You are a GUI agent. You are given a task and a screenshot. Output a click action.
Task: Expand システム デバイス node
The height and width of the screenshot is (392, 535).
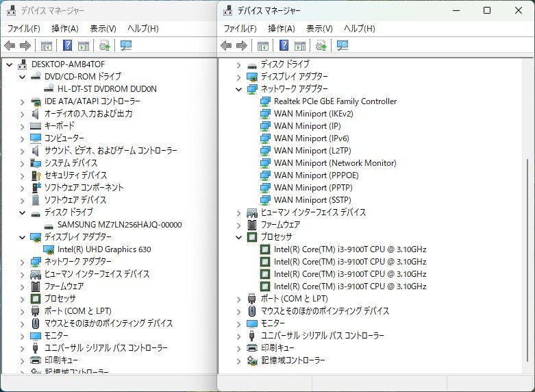tap(23, 164)
